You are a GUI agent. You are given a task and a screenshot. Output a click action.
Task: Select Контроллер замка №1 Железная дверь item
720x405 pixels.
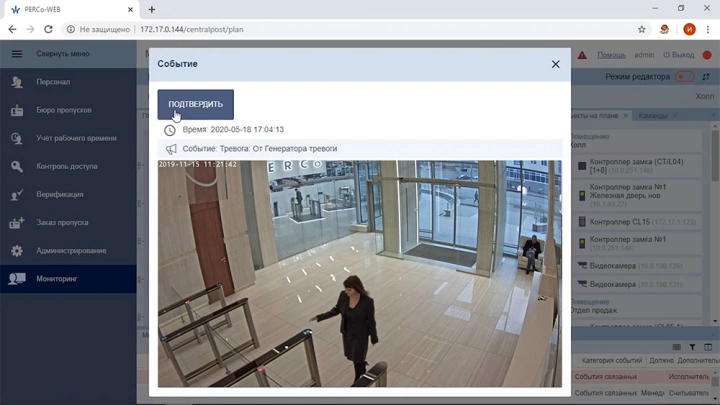(636, 196)
